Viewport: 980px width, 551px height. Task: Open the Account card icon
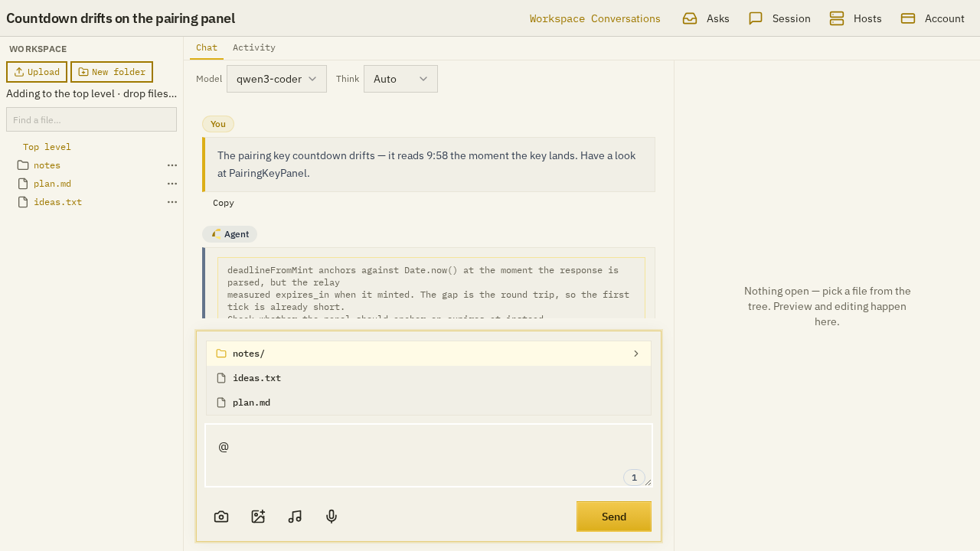[908, 18]
